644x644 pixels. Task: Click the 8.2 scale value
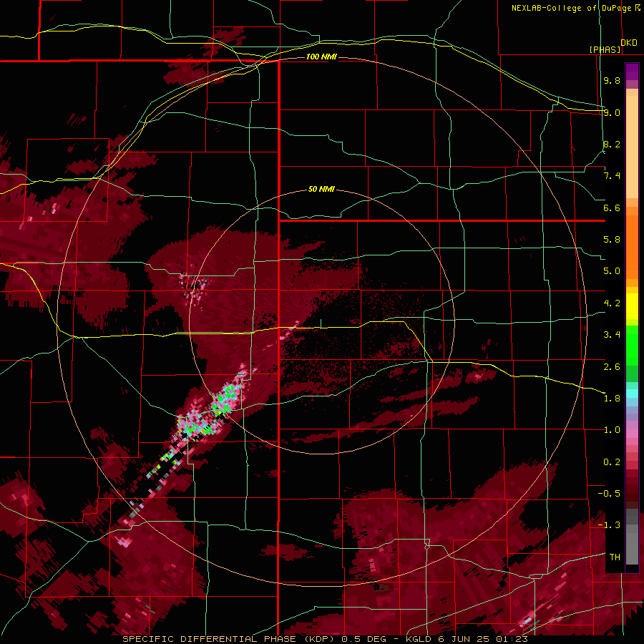pyautogui.click(x=612, y=144)
